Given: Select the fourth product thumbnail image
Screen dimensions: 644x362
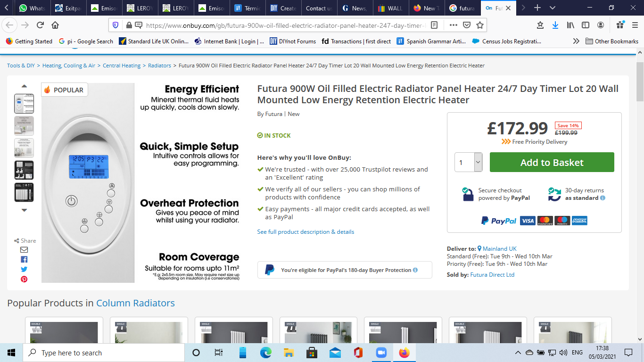Looking at the screenshot, I should pyautogui.click(x=24, y=170).
